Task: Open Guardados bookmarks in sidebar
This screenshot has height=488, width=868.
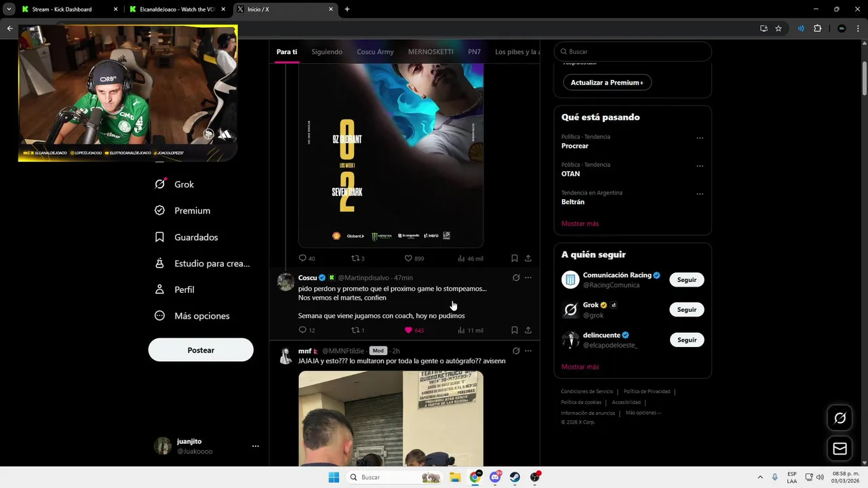Action: [x=186, y=237]
